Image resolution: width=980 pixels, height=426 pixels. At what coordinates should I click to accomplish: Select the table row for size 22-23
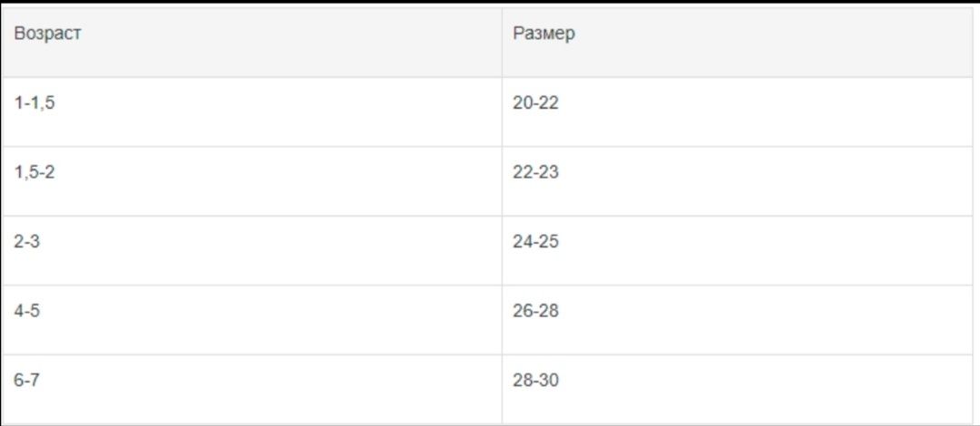tap(487, 182)
